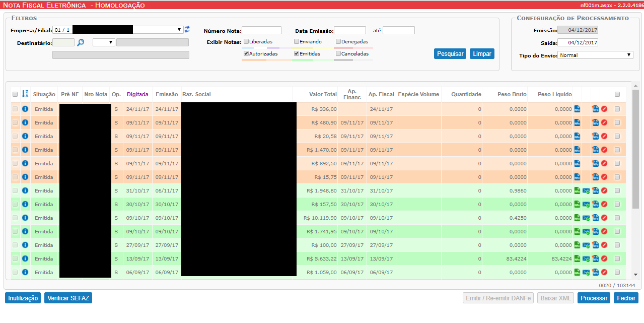Image resolution: width=644 pixels, height=323 pixels.
Task: Click green NFe document icon on R$ 1.948,80 row
Action: point(577,190)
